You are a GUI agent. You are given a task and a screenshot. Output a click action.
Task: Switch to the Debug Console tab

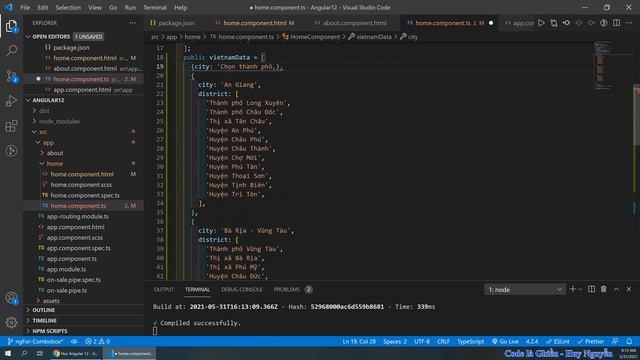[x=242, y=289]
